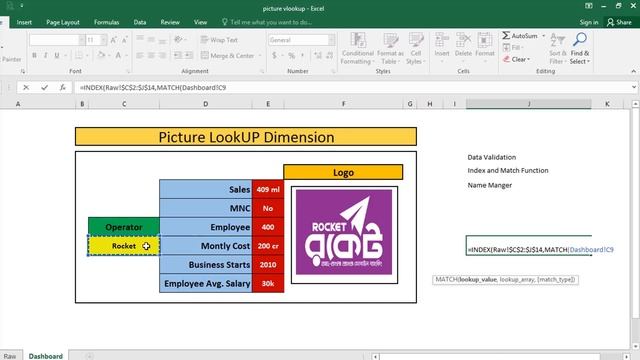Click the Cell Styles icon
Screen dimensions: 640x360
(x=416, y=40)
